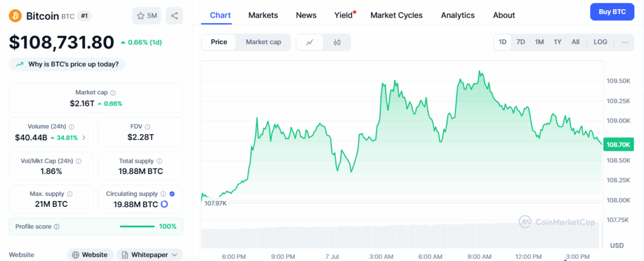Click Max. supply info icon

pos(70,194)
